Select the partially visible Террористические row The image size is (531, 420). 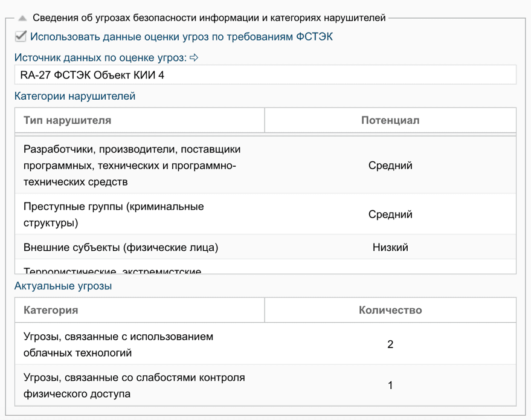pyautogui.click(x=112, y=270)
